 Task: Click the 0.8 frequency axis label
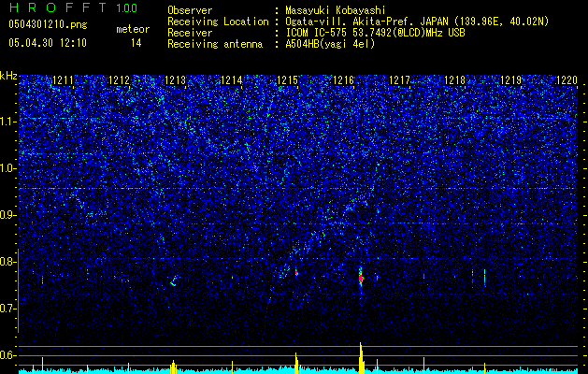tap(8, 262)
